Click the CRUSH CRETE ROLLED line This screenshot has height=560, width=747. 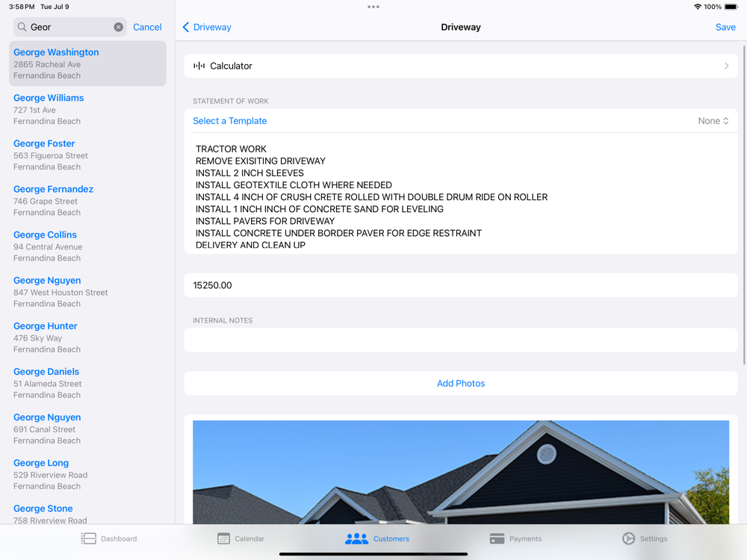click(x=371, y=197)
